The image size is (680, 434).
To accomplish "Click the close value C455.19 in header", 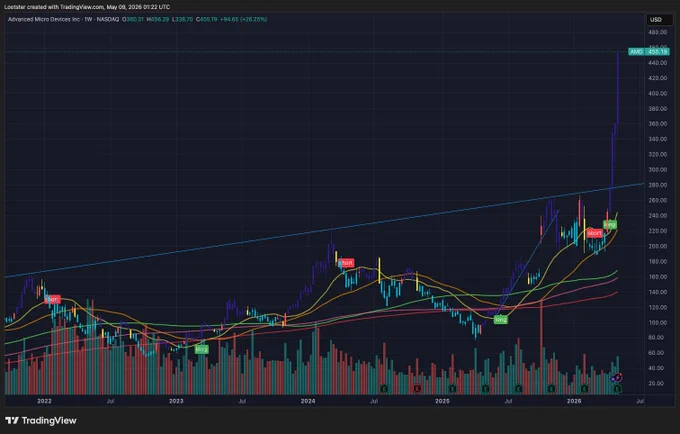I will coord(206,20).
